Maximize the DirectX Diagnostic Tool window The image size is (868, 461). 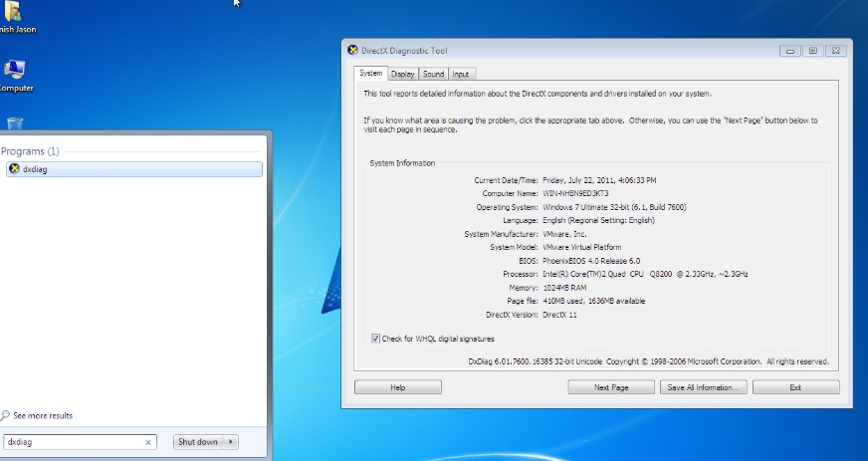coord(812,51)
